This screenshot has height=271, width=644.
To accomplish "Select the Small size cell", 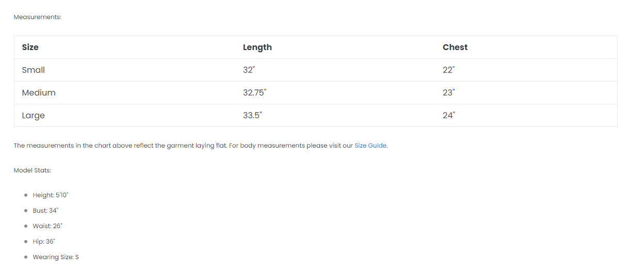I will pos(34,70).
